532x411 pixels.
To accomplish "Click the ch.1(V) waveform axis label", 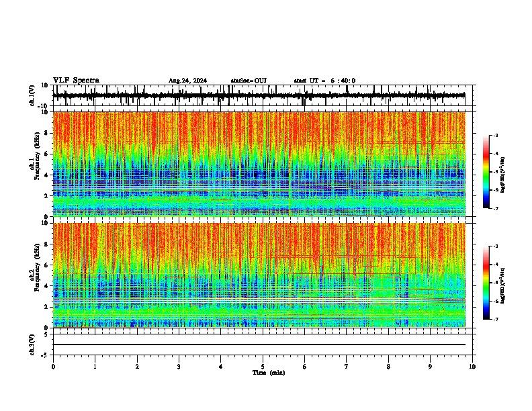I will click(32, 95).
